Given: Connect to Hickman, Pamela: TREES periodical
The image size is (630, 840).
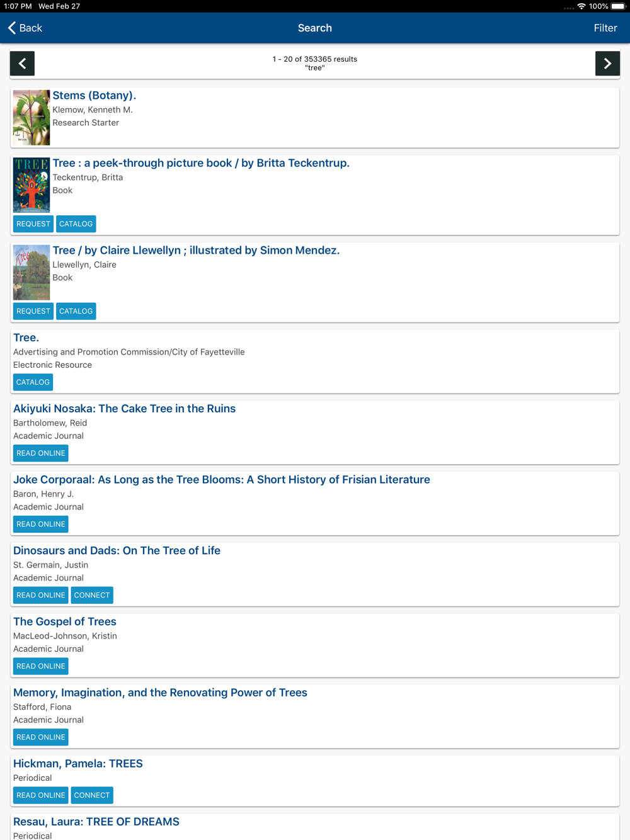Looking at the screenshot, I should pos(92,795).
